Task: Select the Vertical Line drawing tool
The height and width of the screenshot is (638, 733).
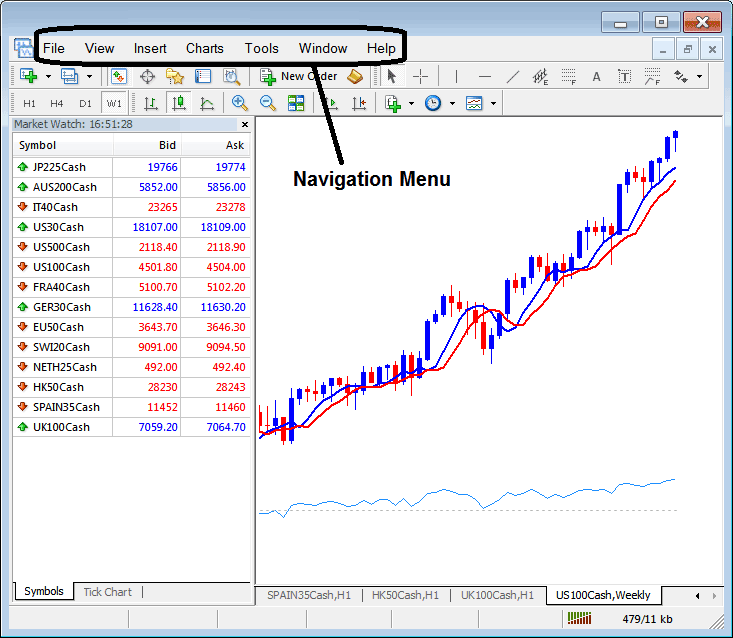Action: 456,76
